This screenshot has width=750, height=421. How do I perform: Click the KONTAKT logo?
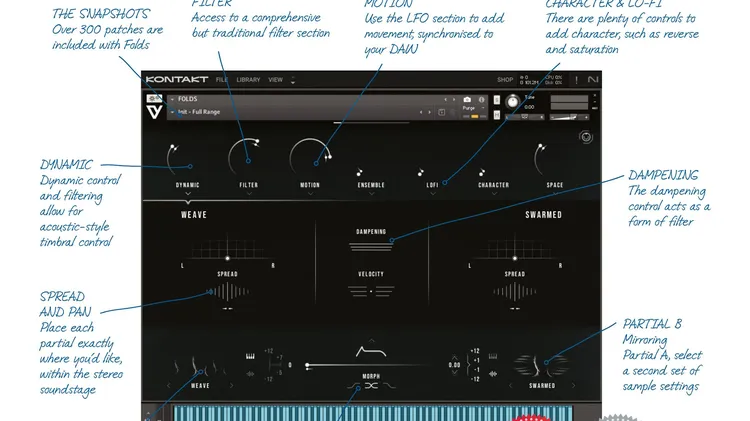point(176,79)
